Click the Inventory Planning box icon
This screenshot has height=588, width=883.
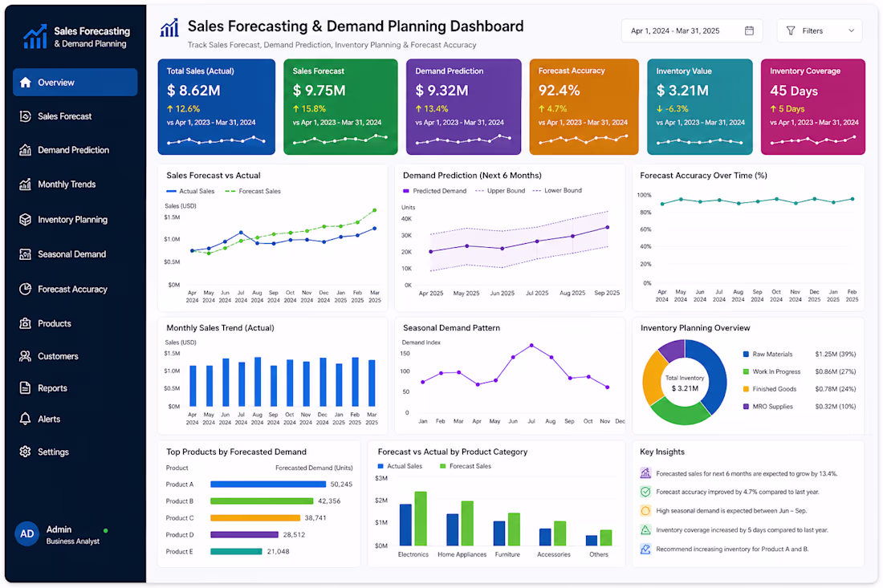point(25,220)
